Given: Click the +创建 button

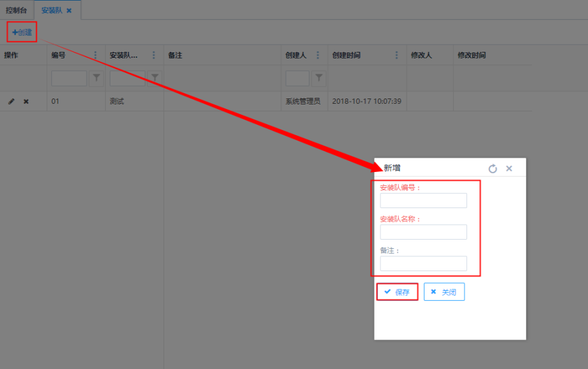Looking at the screenshot, I should [x=22, y=32].
